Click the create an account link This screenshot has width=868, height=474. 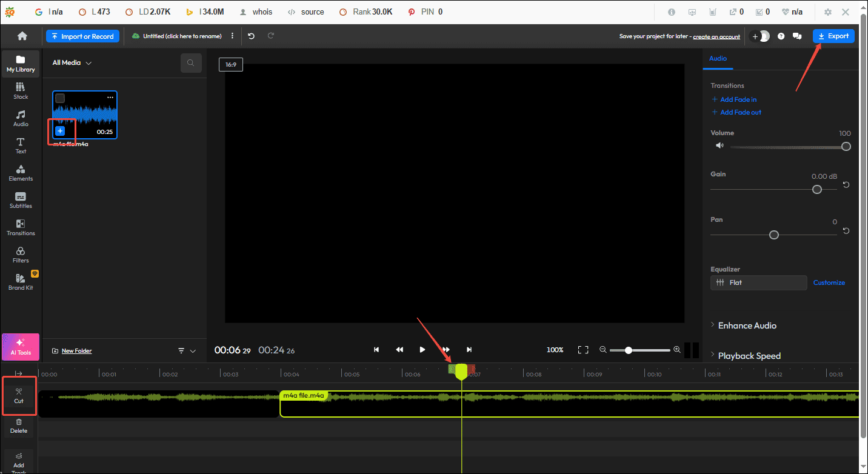pos(716,36)
